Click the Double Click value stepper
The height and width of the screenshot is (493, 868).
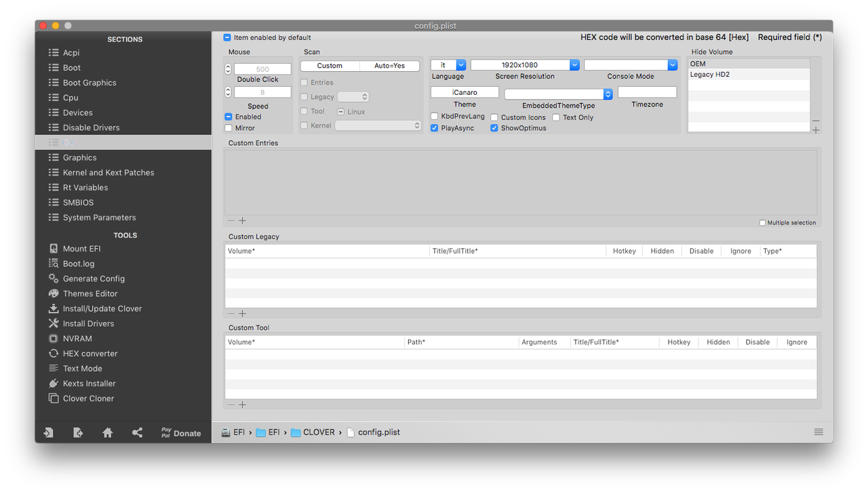click(228, 69)
